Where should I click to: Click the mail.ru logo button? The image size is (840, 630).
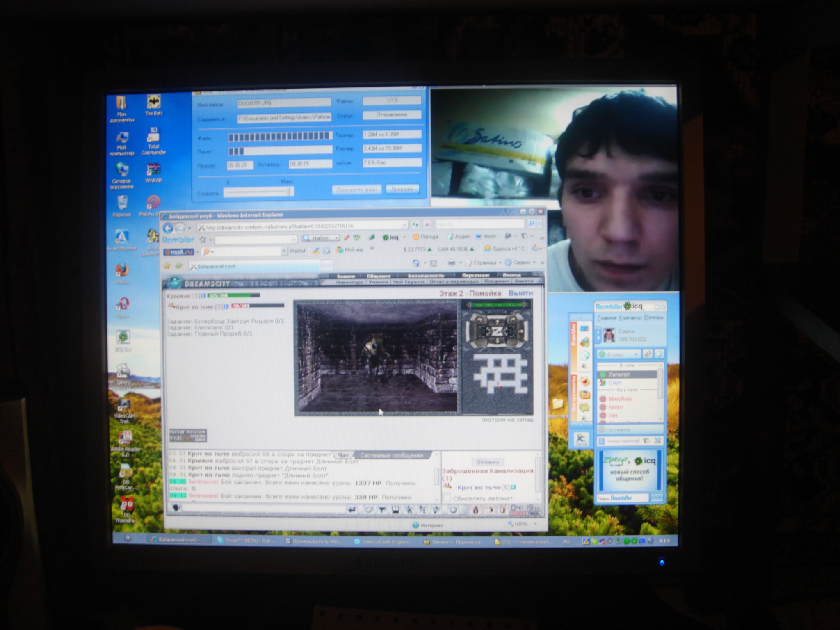coord(179,252)
